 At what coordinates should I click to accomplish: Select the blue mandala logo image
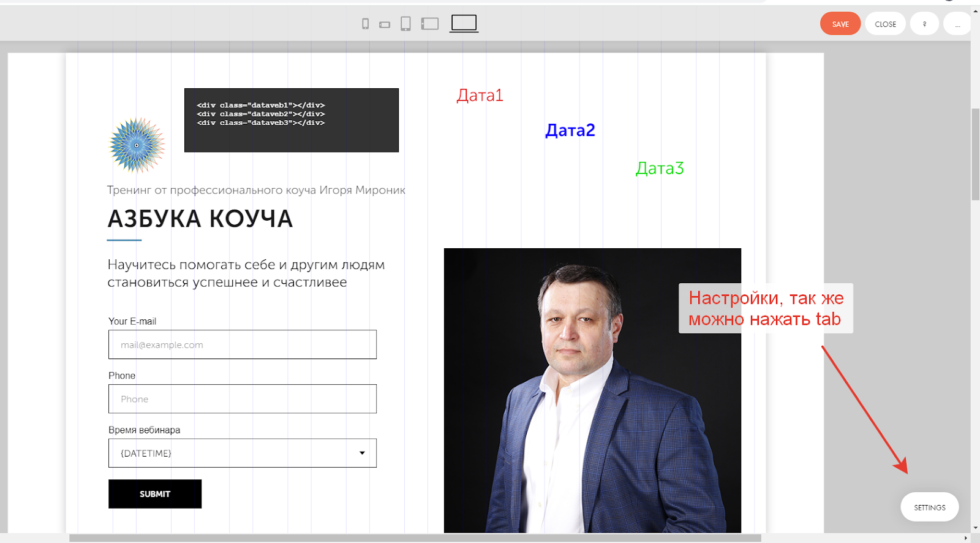[137, 145]
